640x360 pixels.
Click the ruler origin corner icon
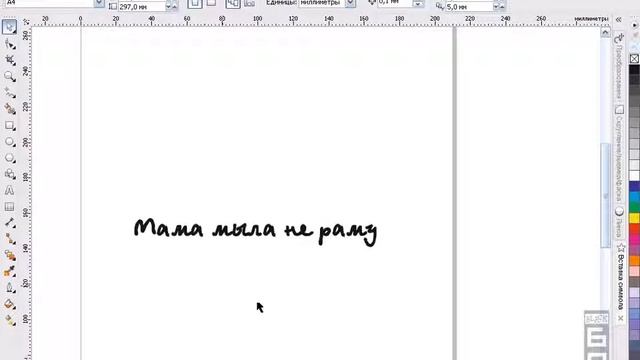27,22
